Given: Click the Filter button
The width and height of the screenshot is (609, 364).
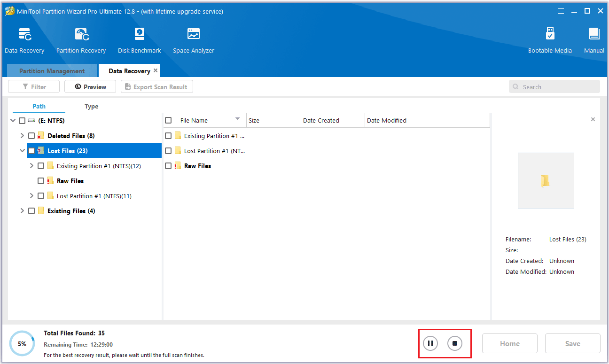Looking at the screenshot, I should [34, 86].
